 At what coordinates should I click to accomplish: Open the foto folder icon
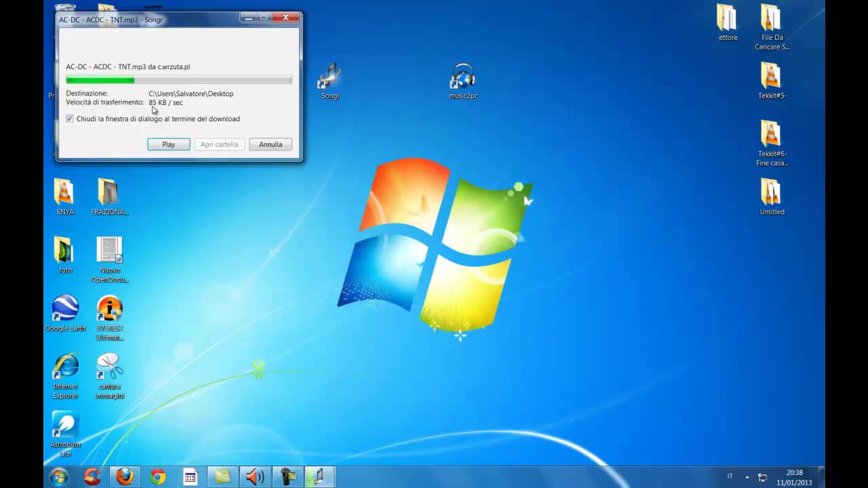[65, 256]
